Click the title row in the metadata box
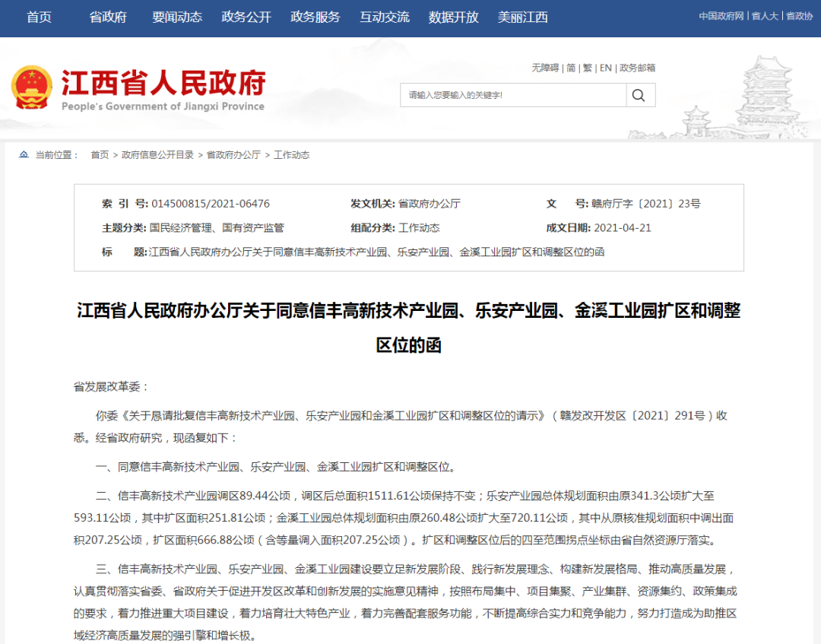The width and height of the screenshot is (821, 644). point(353,252)
